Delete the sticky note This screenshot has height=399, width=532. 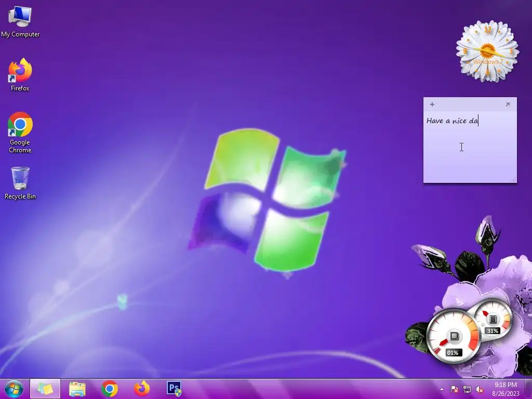click(x=508, y=104)
